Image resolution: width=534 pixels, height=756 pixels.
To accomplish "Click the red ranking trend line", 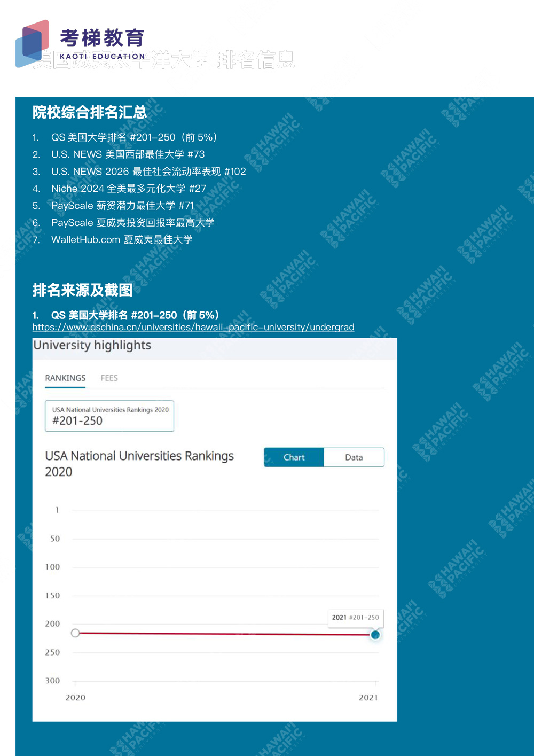I will (x=224, y=634).
